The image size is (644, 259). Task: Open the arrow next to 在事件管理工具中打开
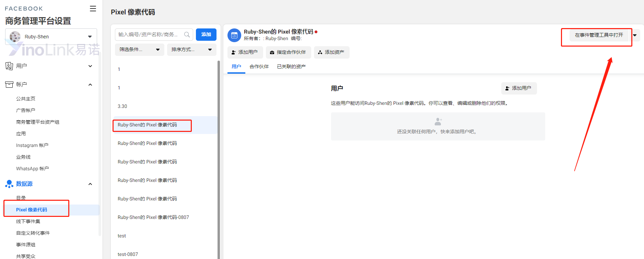coord(635,35)
